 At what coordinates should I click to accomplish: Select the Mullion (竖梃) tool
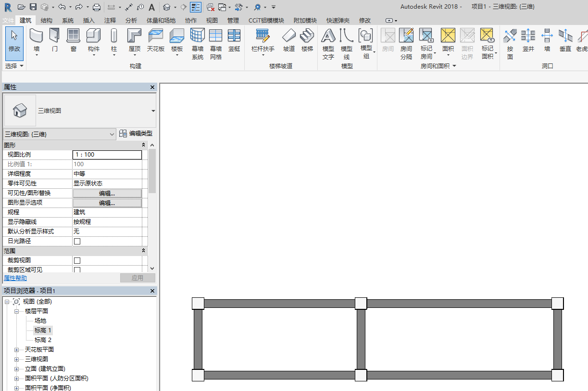(234, 40)
